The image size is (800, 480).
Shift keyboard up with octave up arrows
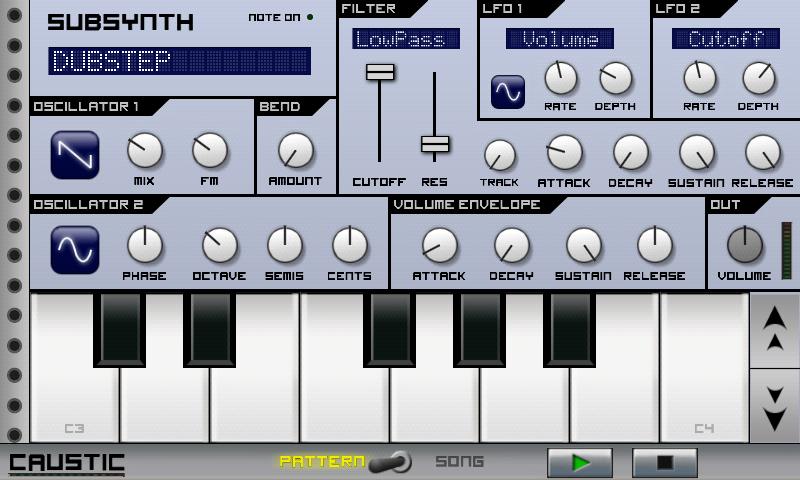tap(774, 330)
